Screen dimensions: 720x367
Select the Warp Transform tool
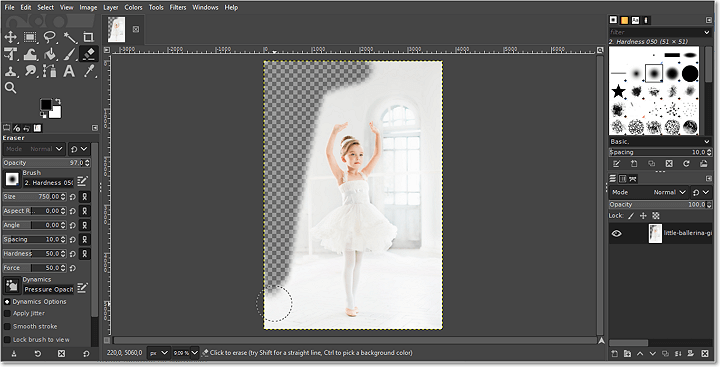pos(30,54)
